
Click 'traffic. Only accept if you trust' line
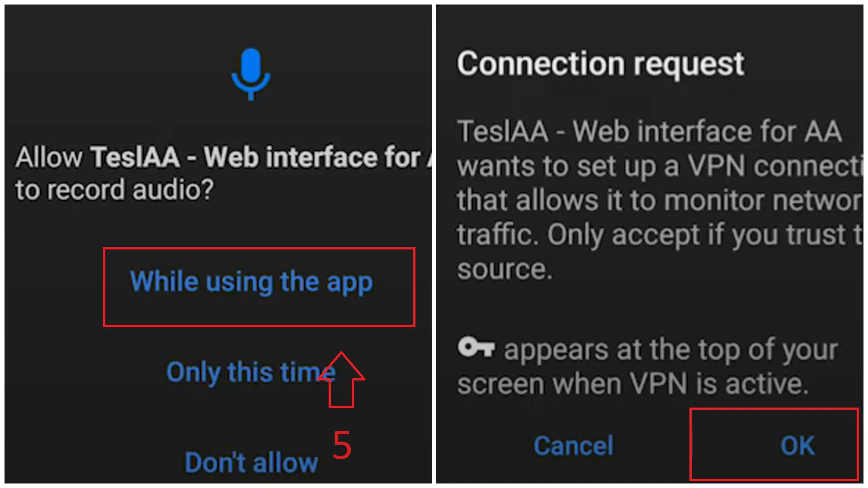click(x=660, y=235)
